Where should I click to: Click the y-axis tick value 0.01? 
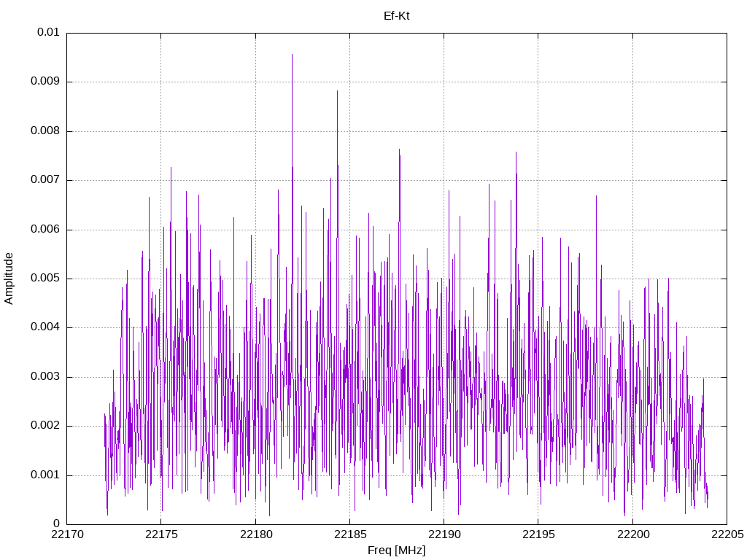point(48,32)
